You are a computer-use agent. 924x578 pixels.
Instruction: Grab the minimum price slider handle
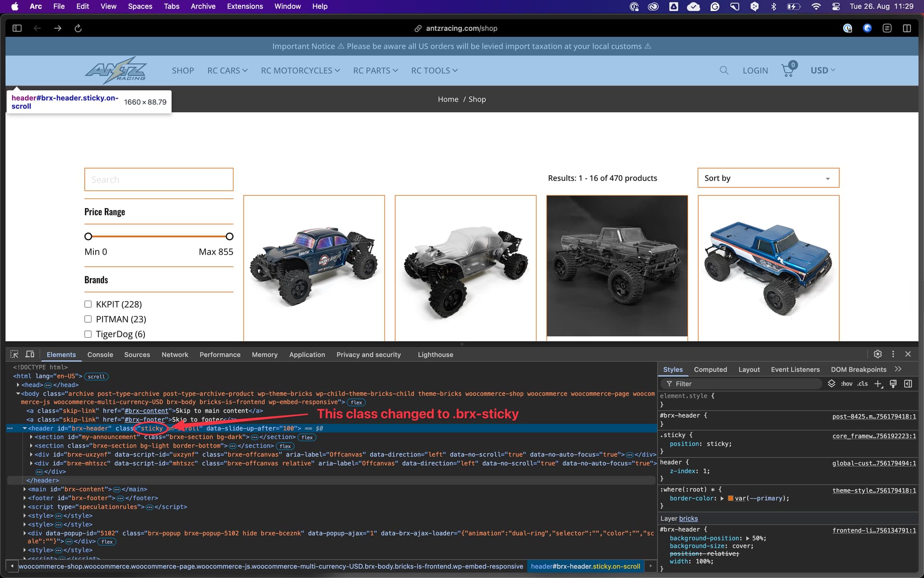pos(88,236)
